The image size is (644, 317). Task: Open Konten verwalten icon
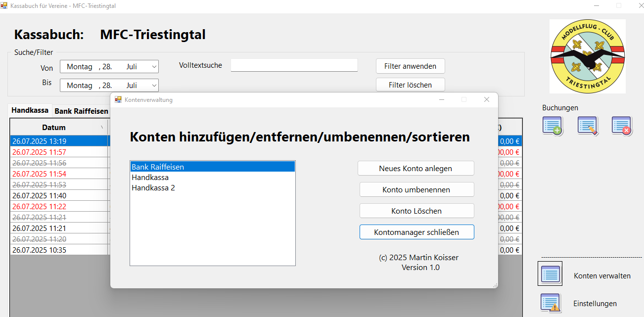550,273
